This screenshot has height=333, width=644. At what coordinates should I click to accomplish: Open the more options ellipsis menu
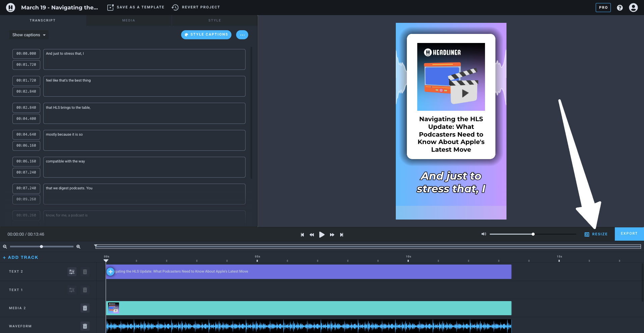pos(242,35)
